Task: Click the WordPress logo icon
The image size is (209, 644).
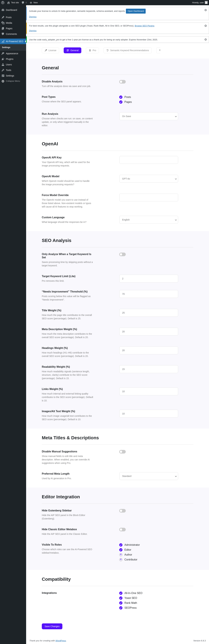Action: [3, 2]
